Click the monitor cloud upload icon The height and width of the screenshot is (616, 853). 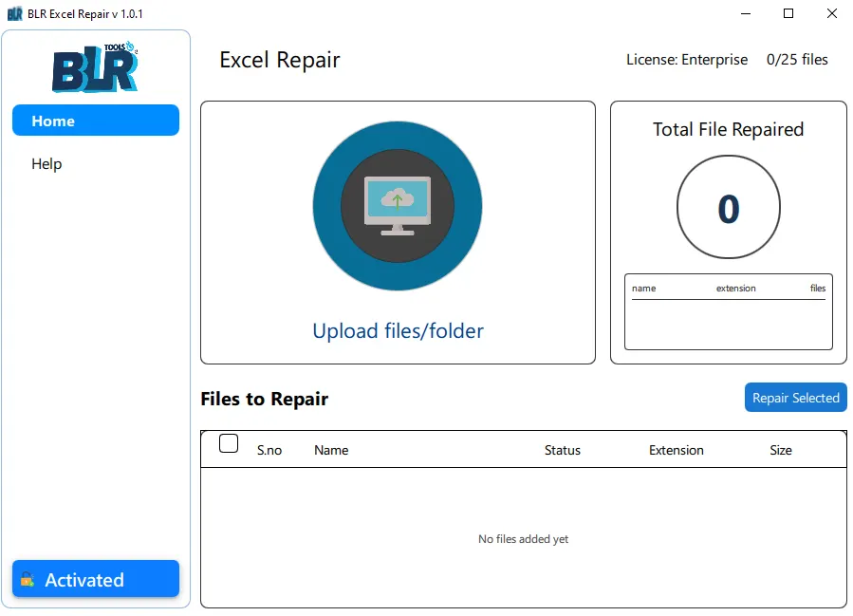398,205
